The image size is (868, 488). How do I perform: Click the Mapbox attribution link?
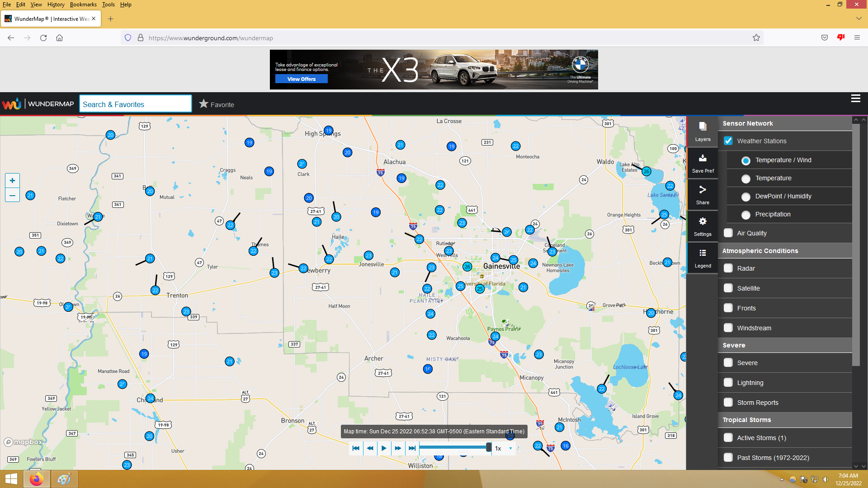24,442
